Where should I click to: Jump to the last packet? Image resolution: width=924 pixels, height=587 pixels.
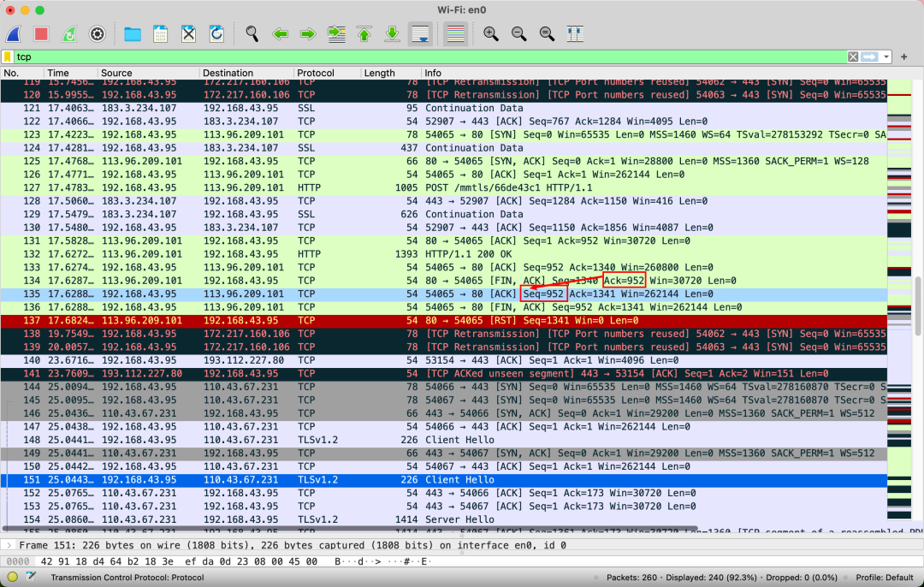(392, 34)
